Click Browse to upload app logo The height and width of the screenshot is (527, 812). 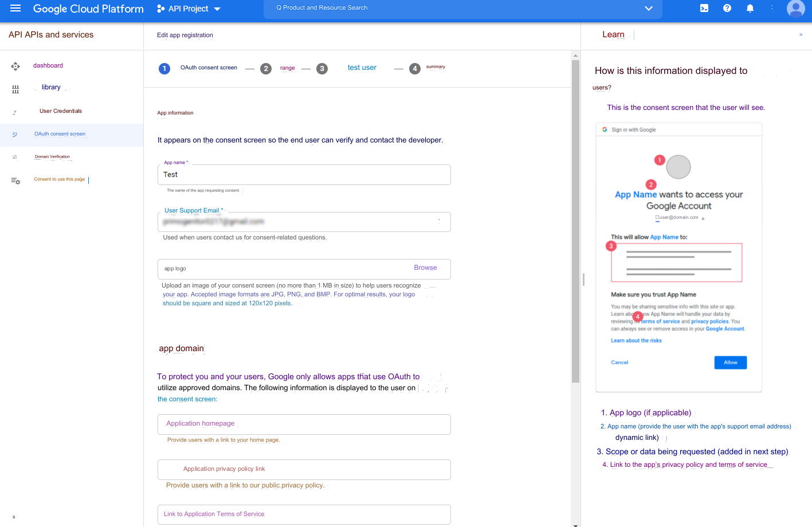425,268
